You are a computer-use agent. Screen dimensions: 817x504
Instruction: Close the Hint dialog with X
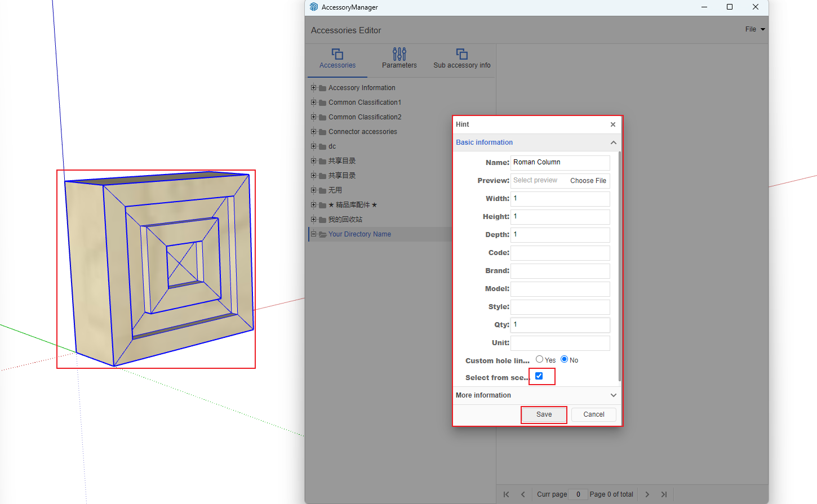pos(613,124)
